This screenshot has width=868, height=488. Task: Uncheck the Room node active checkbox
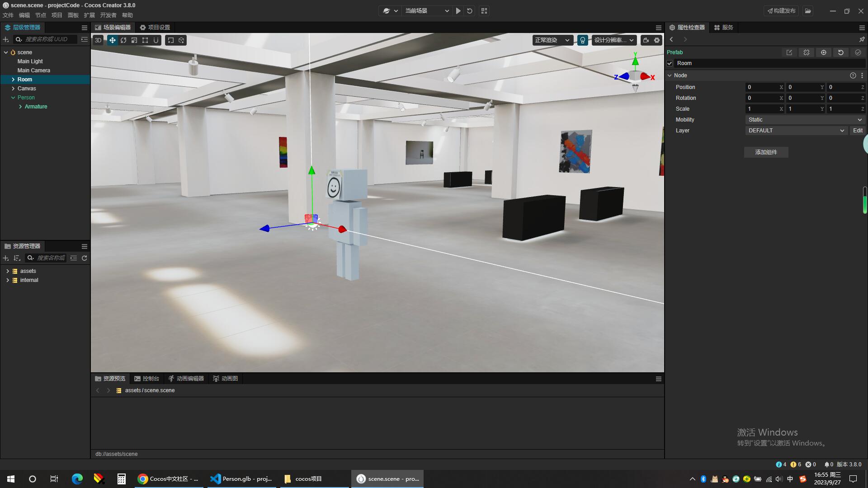670,63
